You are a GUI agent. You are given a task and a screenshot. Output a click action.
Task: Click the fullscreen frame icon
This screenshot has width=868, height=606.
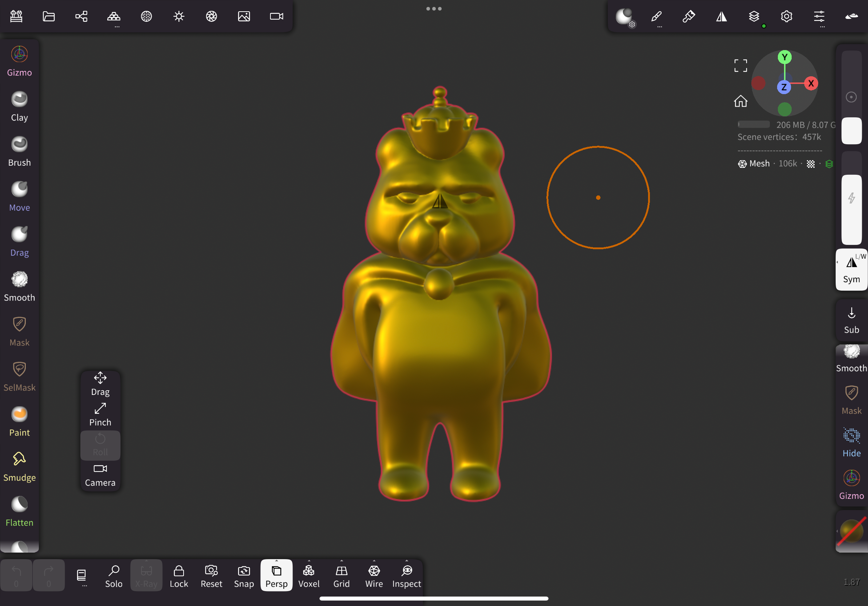coord(740,65)
